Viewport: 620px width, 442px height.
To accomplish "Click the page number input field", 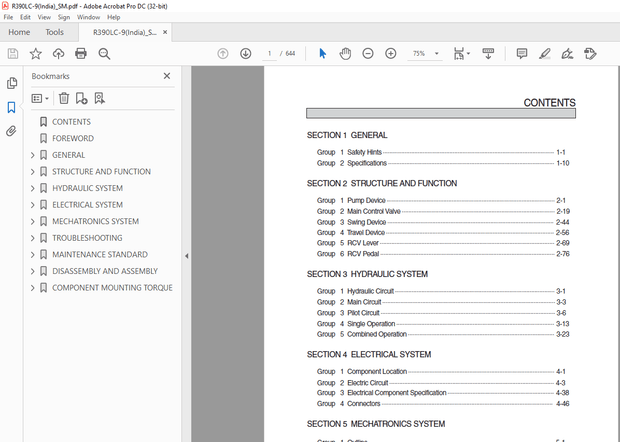I will 270,53.
